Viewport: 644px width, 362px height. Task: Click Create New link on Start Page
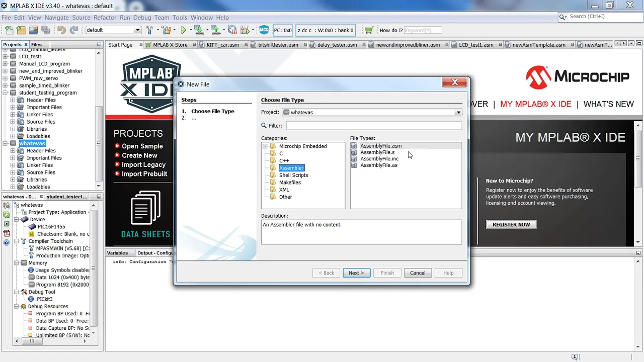139,155
